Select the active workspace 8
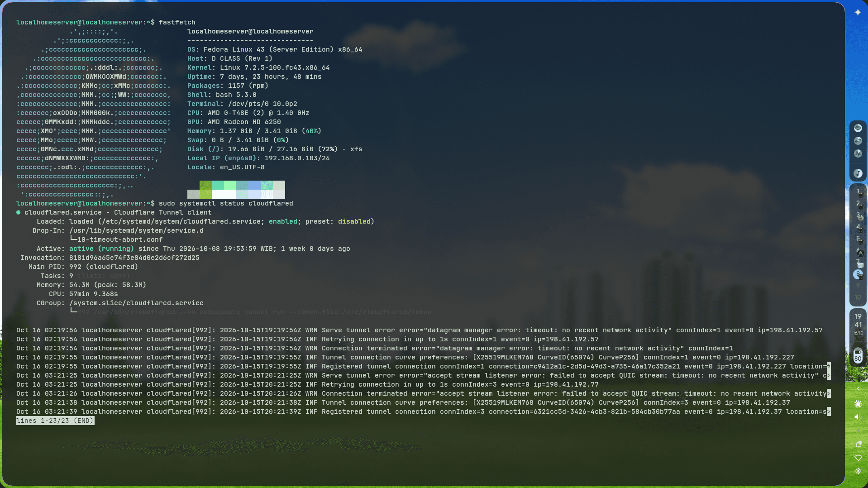 (858, 274)
